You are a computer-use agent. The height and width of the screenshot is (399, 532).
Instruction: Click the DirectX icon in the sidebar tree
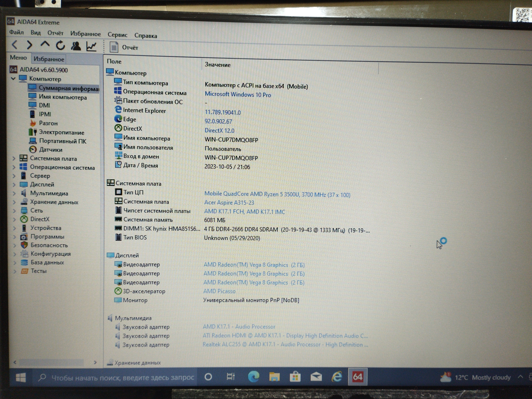coord(24,219)
